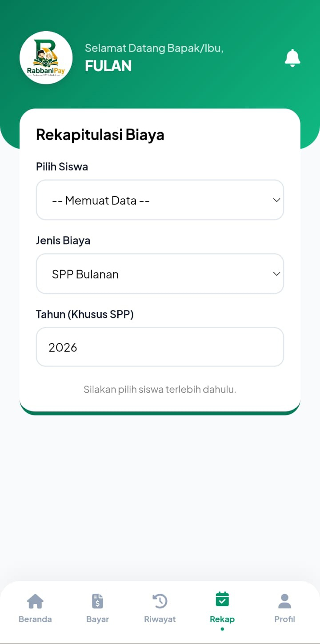Switch to the Bayar tab label

[x=97, y=619]
